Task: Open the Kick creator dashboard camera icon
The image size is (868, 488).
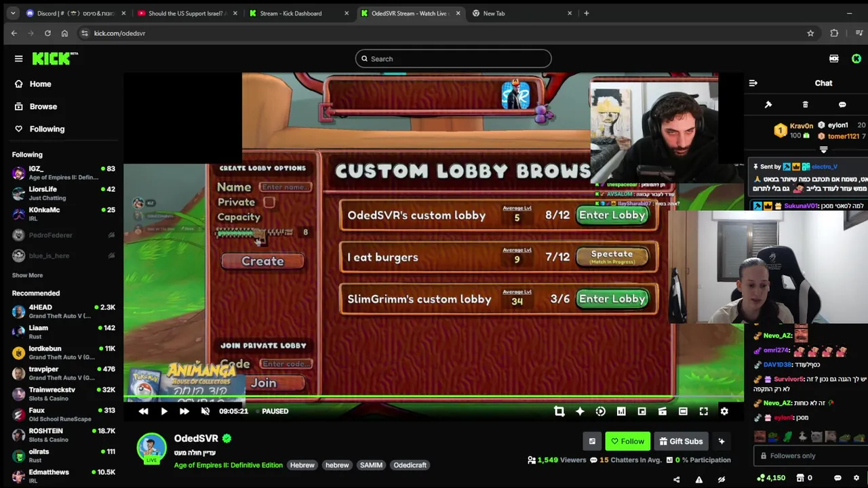Action: [834, 59]
